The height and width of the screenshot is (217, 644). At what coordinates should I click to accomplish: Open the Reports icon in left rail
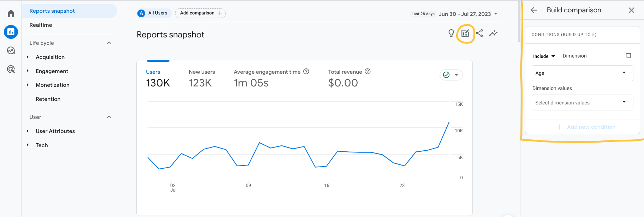pyautogui.click(x=11, y=32)
